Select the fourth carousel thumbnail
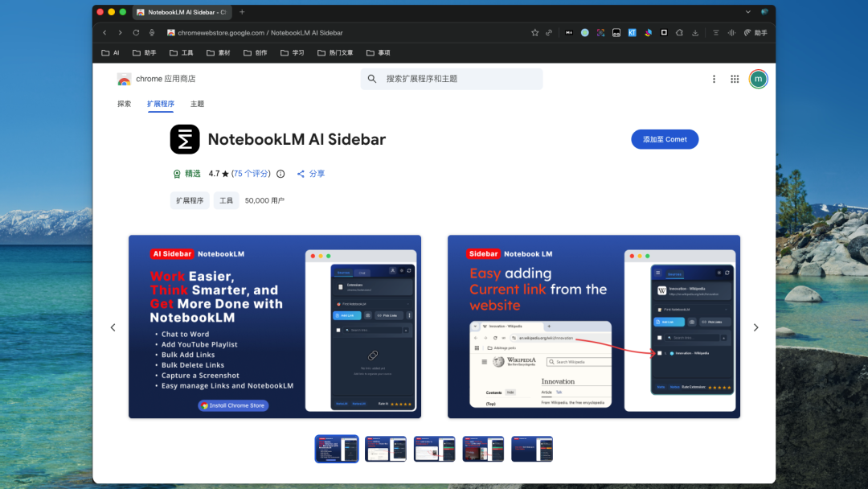This screenshot has width=868, height=489. click(x=483, y=449)
